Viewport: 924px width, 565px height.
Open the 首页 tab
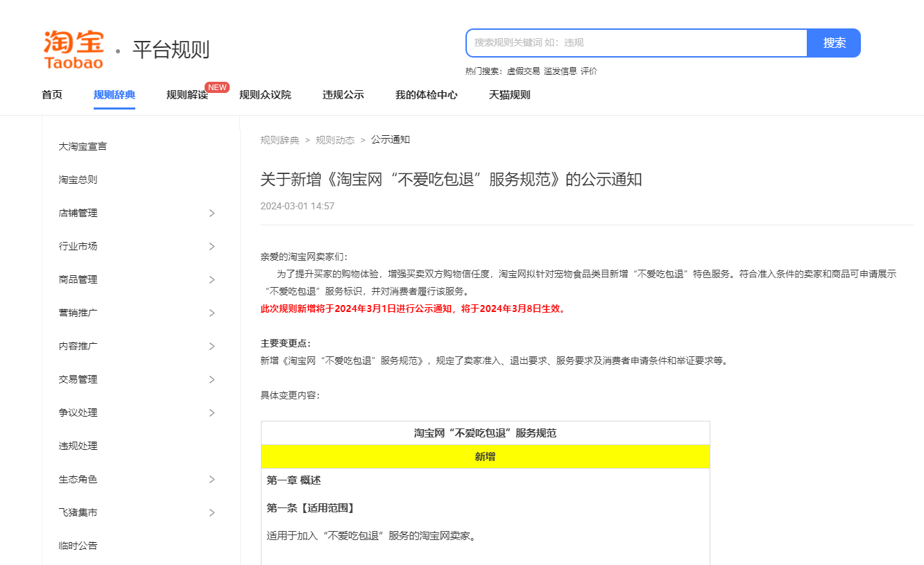pos(52,95)
